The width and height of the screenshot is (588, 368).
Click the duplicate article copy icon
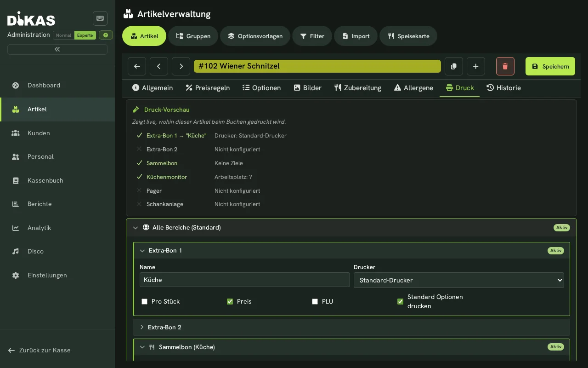(x=454, y=66)
